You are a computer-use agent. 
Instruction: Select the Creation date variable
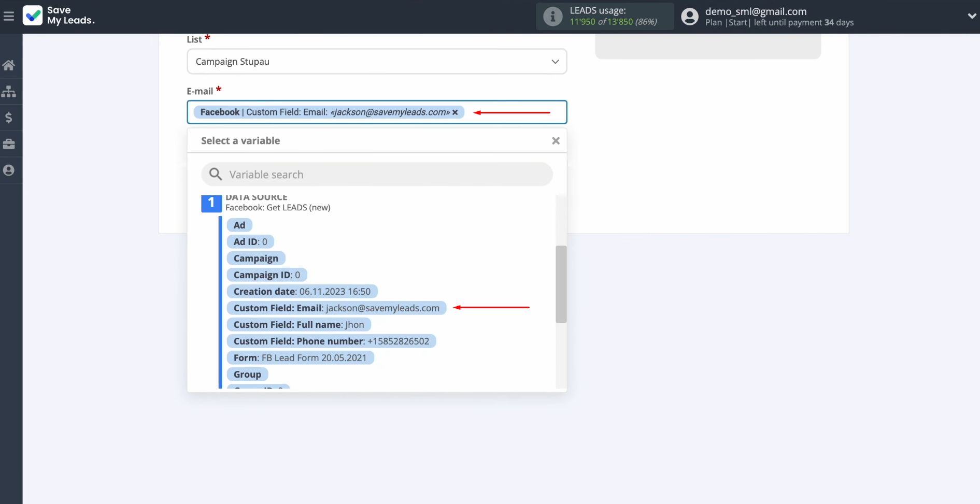(302, 292)
